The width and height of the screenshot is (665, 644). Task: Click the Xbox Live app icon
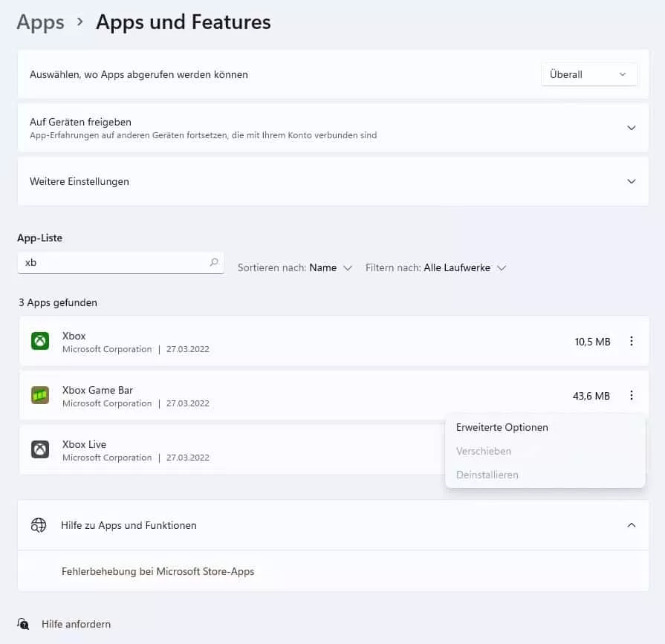[x=40, y=450]
